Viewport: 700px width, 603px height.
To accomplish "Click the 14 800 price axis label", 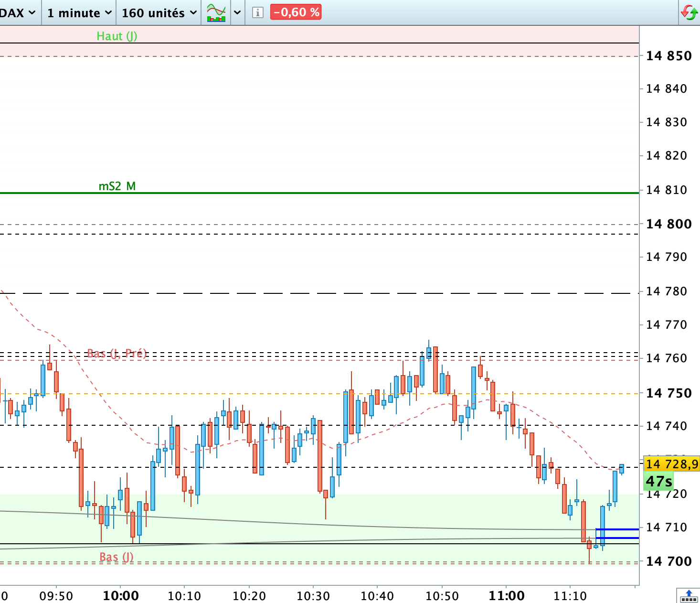I will [668, 224].
